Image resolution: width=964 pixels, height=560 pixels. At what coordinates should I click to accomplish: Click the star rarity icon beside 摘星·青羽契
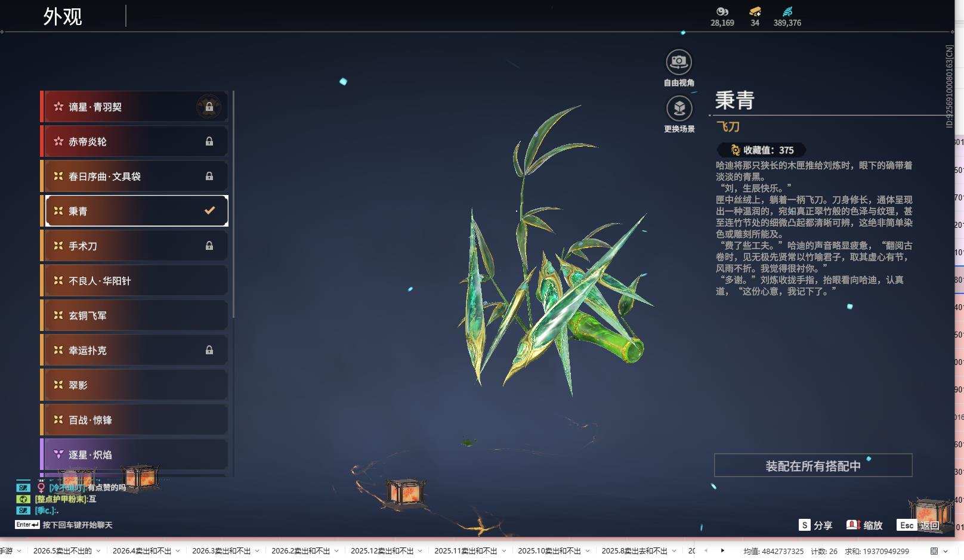click(58, 107)
